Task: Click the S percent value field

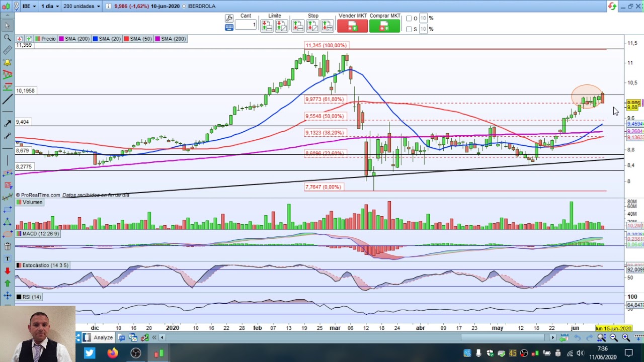Action: pyautogui.click(x=423, y=29)
